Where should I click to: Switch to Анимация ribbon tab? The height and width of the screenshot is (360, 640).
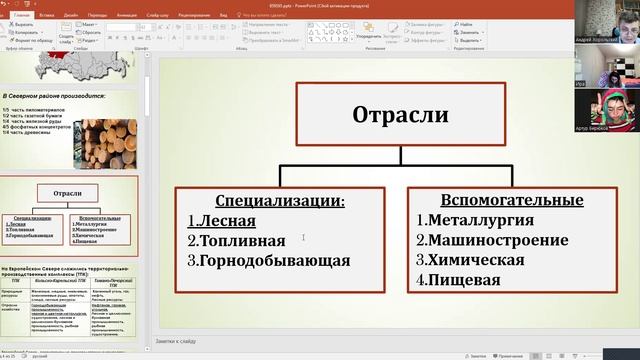click(127, 15)
